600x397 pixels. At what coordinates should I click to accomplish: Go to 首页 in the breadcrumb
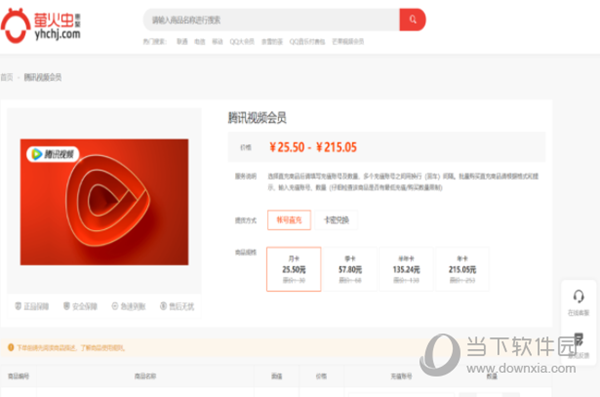coord(7,77)
